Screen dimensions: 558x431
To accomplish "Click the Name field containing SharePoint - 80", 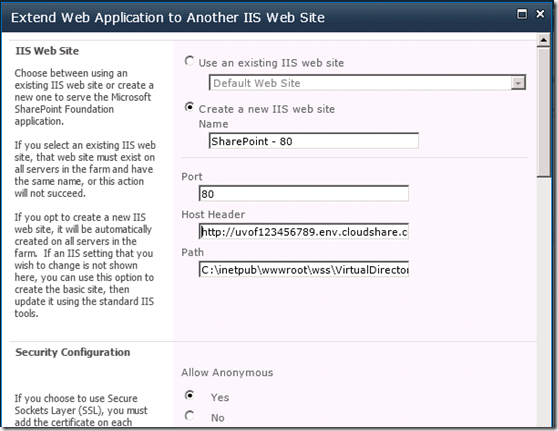I will point(314,141).
